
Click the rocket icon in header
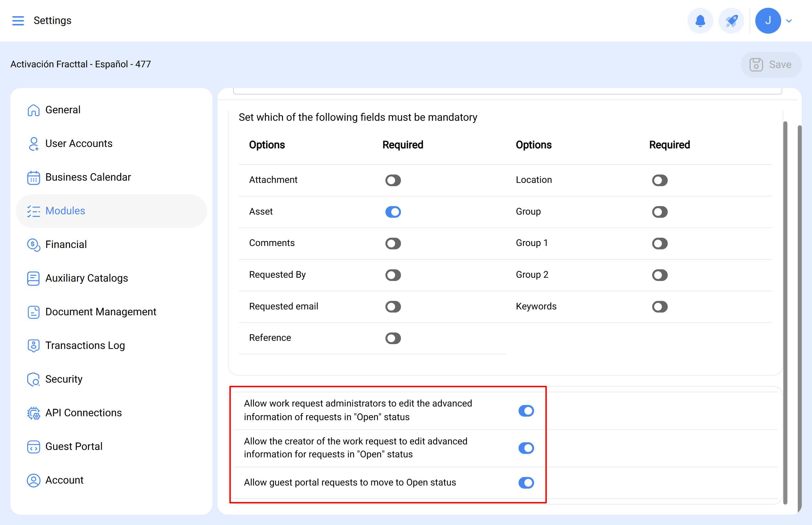click(x=731, y=21)
